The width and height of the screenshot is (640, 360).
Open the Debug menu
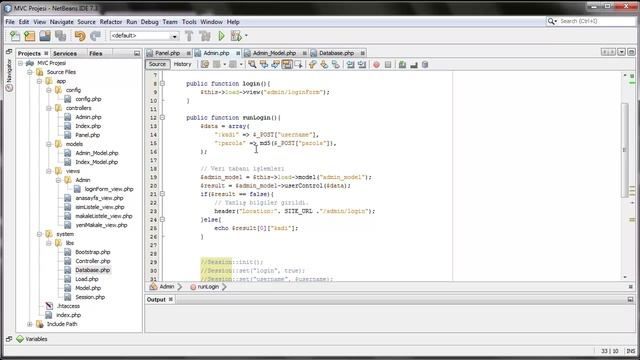pos(149,22)
